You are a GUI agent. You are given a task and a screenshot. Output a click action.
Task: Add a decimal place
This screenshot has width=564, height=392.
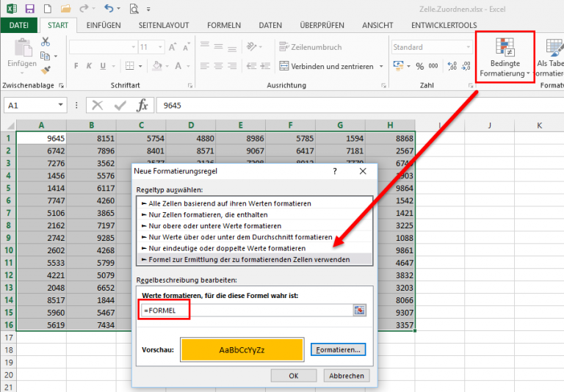click(452, 66)
